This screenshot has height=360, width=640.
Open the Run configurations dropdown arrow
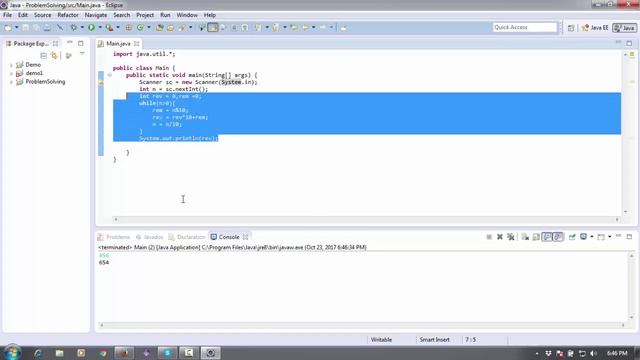click(x=100, y=27)
